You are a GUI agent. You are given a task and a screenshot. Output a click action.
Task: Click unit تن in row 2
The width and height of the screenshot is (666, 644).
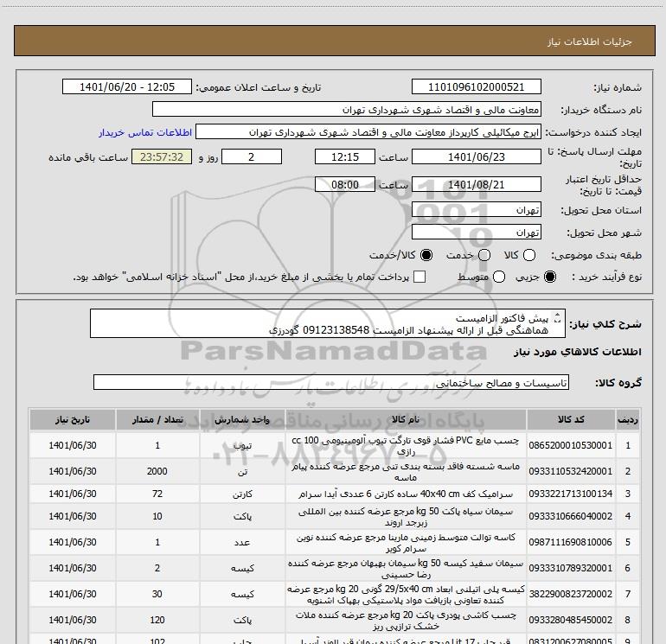(x=242, y=472)
